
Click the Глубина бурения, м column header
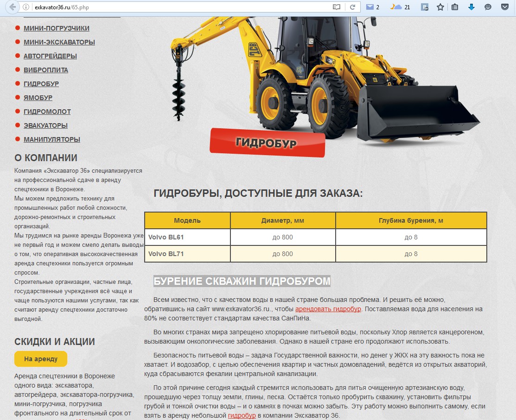tap(411, 220)
